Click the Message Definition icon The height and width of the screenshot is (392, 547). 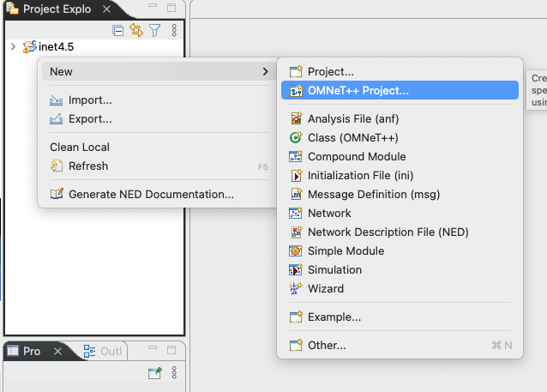pyautogui.click(x=296, y=194)
